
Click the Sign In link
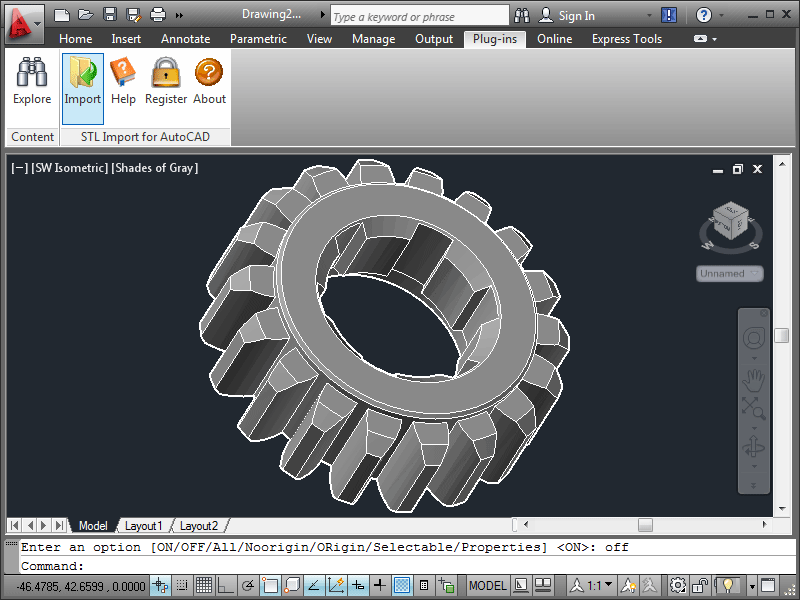(x=577, y=15)
